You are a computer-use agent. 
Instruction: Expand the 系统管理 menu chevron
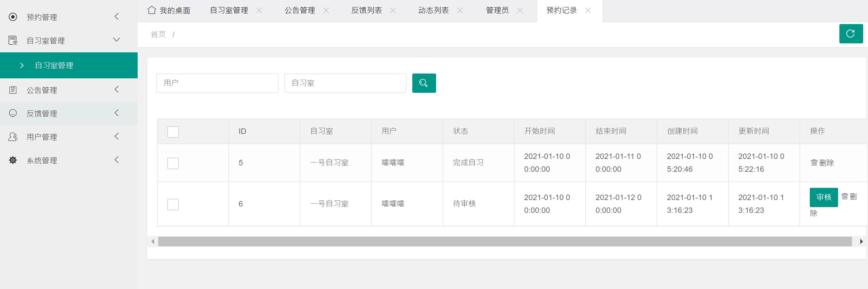point(117,160)
